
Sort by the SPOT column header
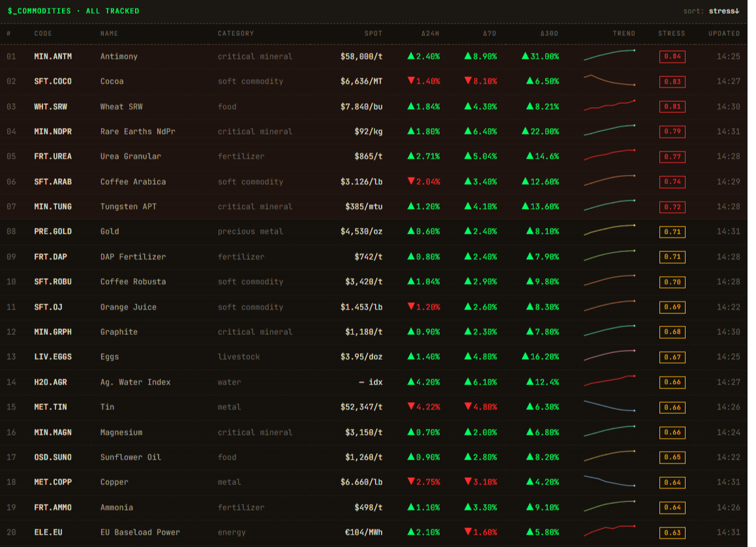tap(373, 33)
